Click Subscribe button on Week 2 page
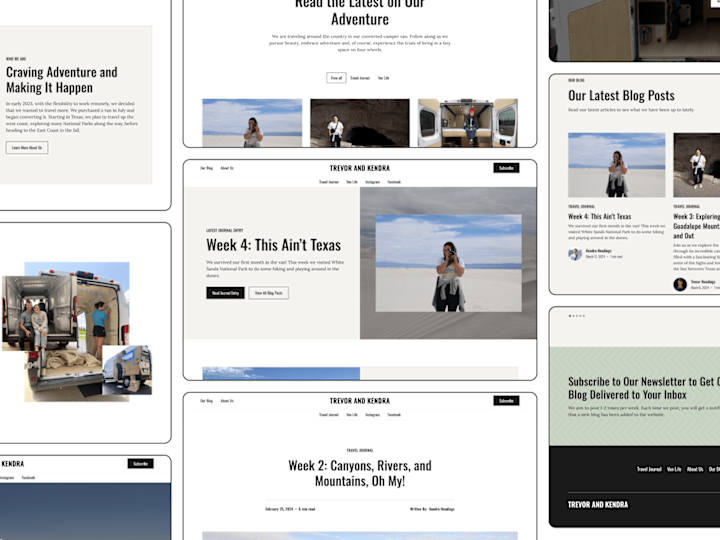Image resolution: width=720 pixels, height=540 pixels. point(506,401)
